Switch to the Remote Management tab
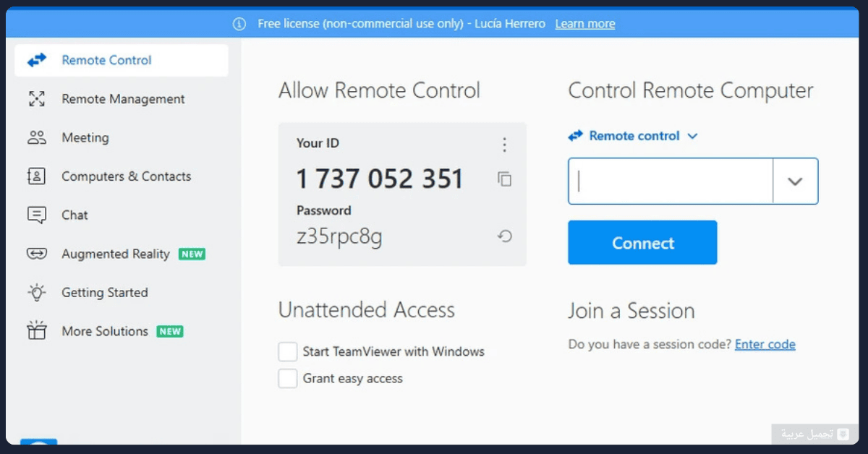This screenshot has height=454, width=868. [x=122, y=99]
